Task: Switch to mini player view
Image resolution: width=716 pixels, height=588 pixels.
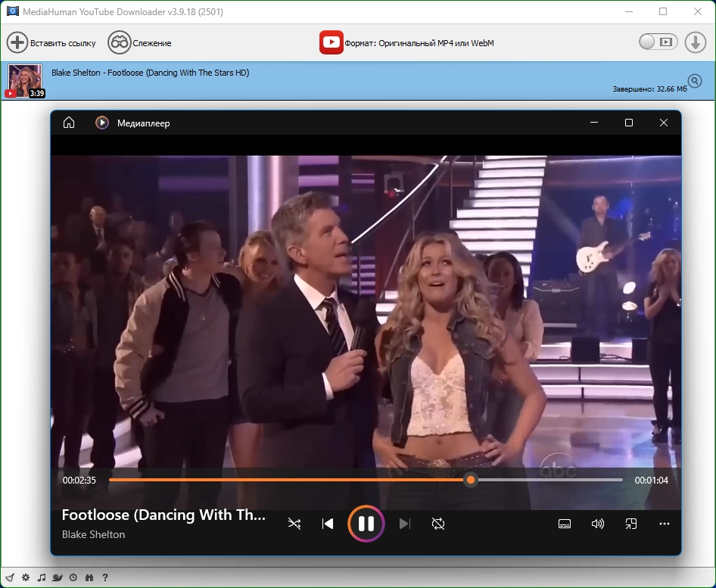Action: click(x=631, y=524)
